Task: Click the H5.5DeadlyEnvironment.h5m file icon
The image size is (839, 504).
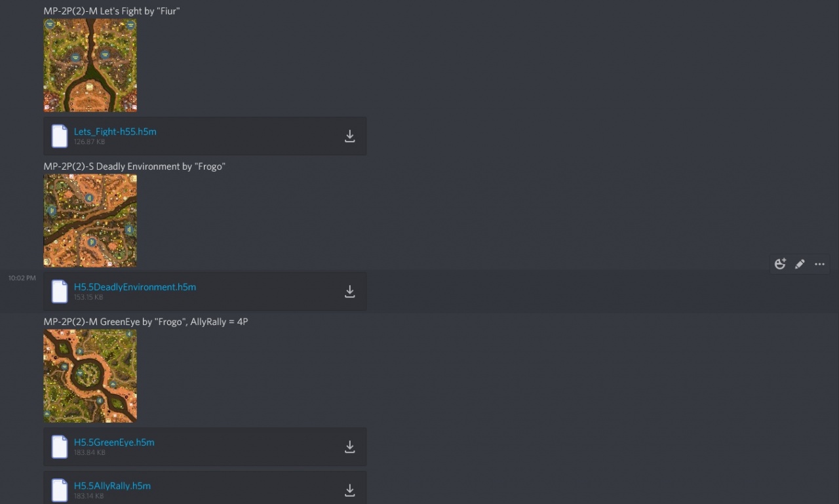Action: 60,292
